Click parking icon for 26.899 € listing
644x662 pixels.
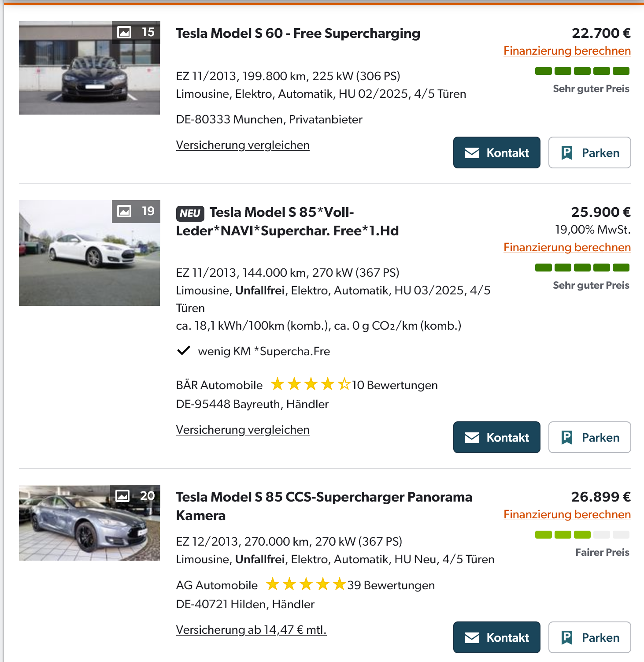click(x=567, y=638)
